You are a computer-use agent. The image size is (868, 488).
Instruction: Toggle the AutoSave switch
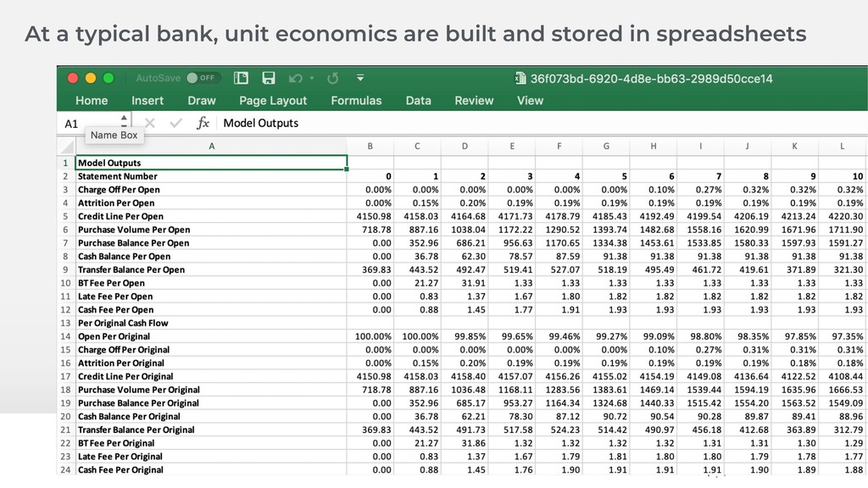(x=203, y=78)
